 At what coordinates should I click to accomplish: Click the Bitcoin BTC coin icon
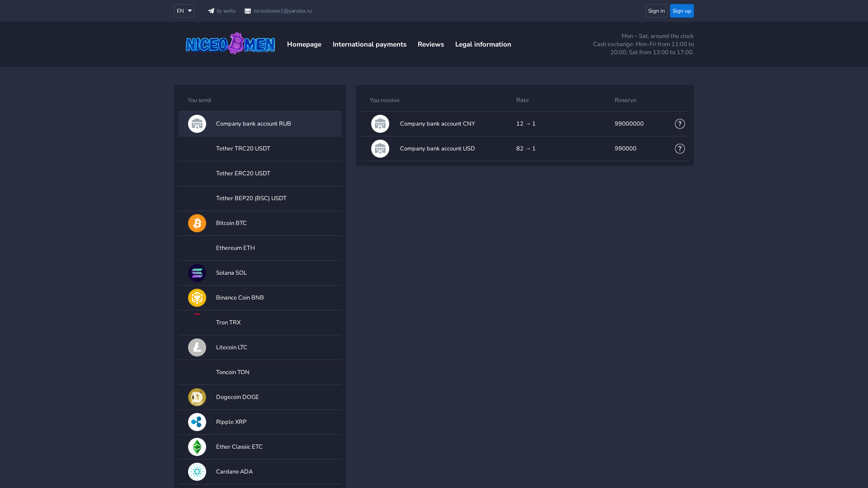click(x=197, y=223)
